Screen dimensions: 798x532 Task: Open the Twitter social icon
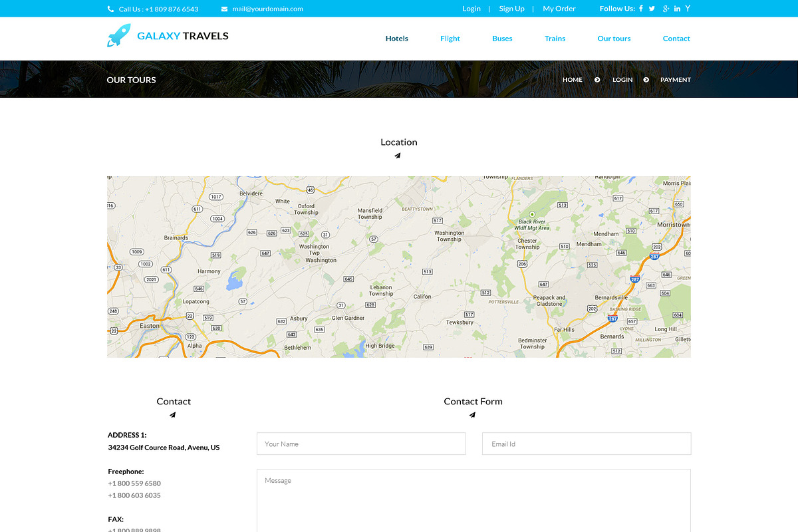[652, 9]
